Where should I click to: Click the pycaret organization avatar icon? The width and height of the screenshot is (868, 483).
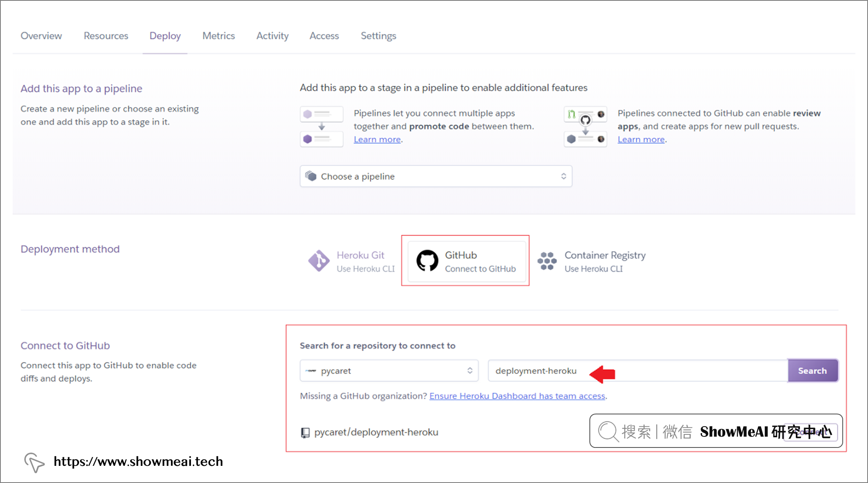(x=311, y=371)
